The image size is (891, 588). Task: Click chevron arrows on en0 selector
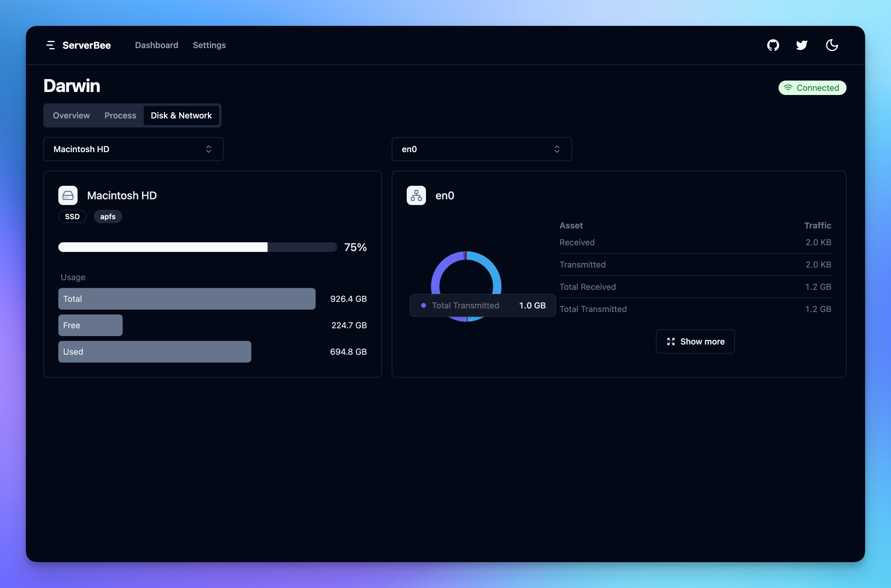[x=557, y=149]
